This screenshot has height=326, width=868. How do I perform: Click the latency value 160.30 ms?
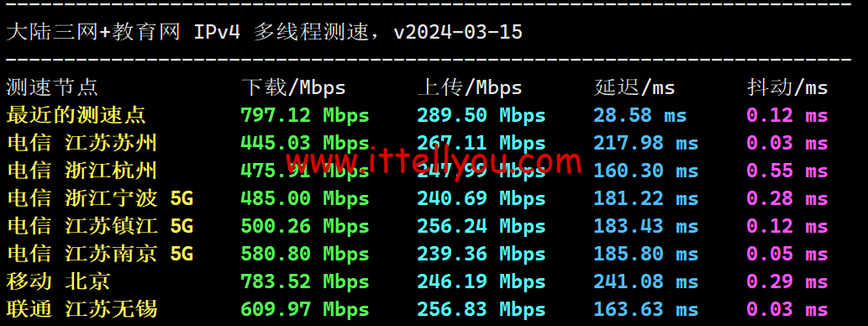646,171
